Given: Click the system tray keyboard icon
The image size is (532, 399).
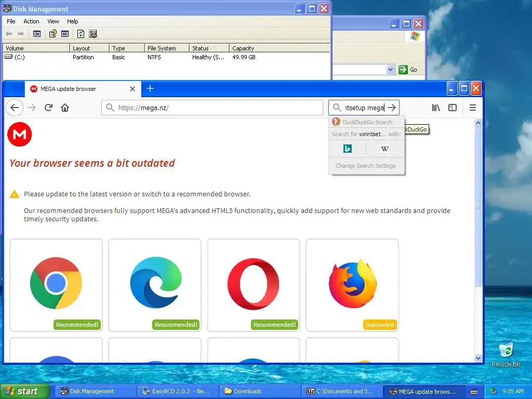Looking at the screenshot, I should pyautogui.click(x=474, y=392).
